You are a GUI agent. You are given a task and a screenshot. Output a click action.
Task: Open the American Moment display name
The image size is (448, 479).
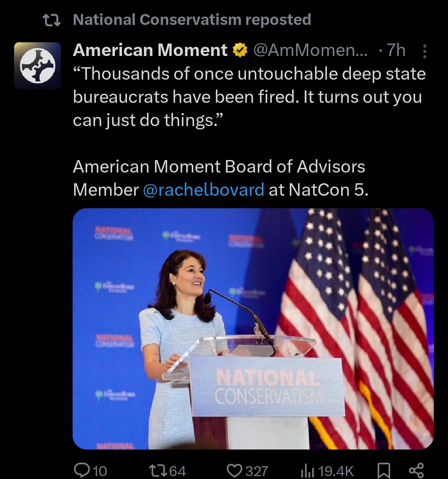point(150,50)
